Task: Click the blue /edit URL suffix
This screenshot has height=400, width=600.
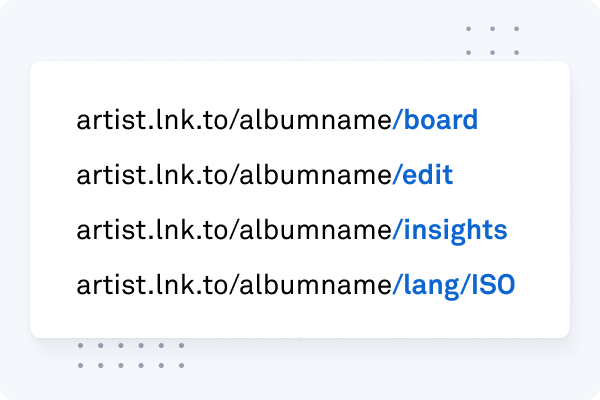Action: click(x=422, y=175)
